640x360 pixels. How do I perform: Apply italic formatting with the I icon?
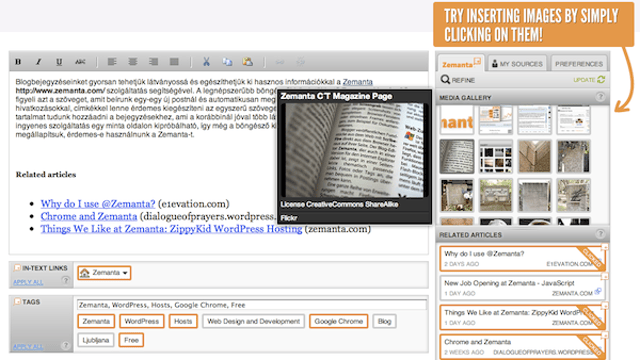pyautogui.click(x=38, y=62)
